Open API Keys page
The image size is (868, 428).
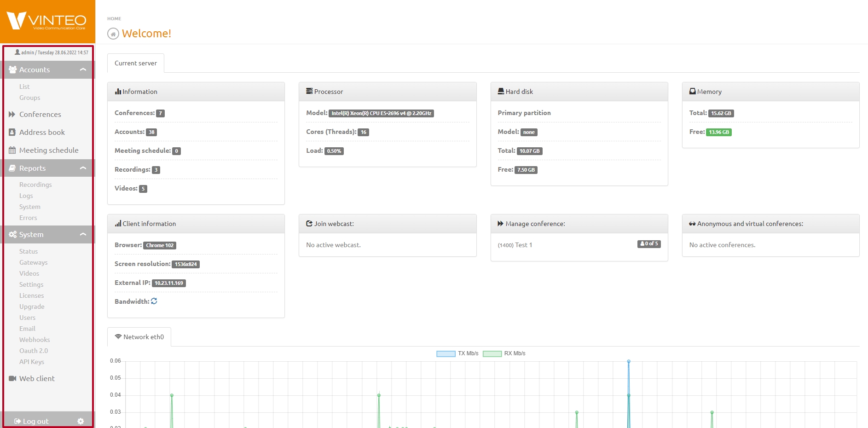click(x=31, y=362)
